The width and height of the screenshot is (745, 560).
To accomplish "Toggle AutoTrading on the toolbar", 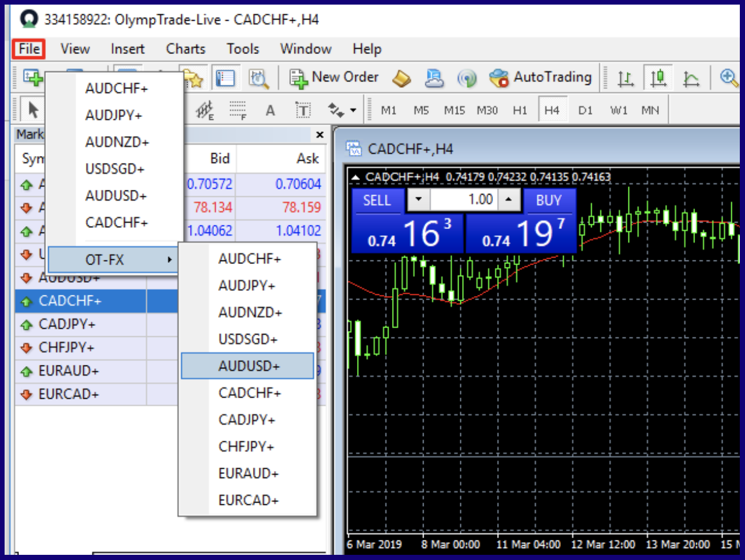I will (x=540, y=77).
